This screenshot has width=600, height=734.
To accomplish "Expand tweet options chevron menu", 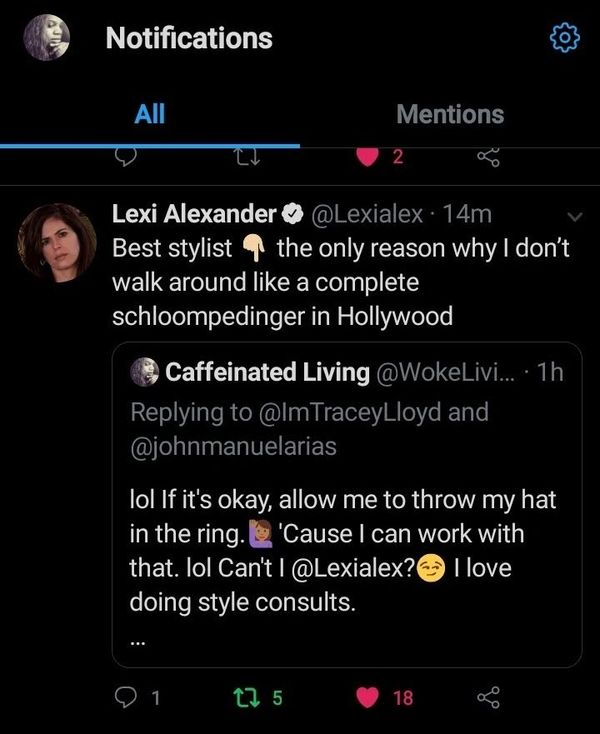I will [575, 215].
